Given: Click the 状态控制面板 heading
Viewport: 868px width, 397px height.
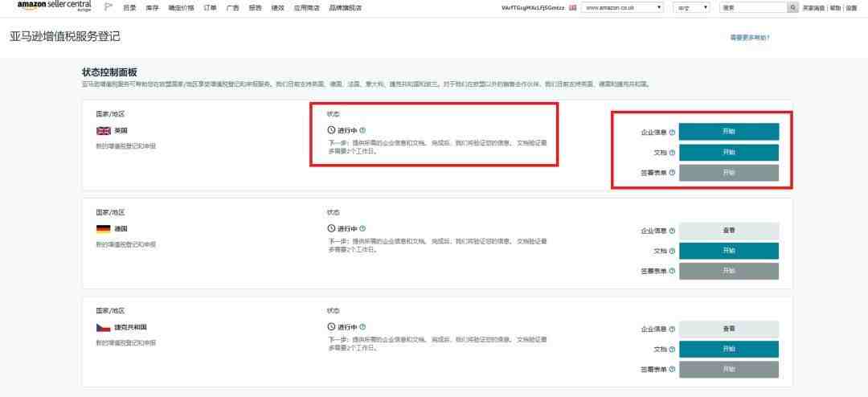Looking at the screenshot, I should (x=109, y=72).
